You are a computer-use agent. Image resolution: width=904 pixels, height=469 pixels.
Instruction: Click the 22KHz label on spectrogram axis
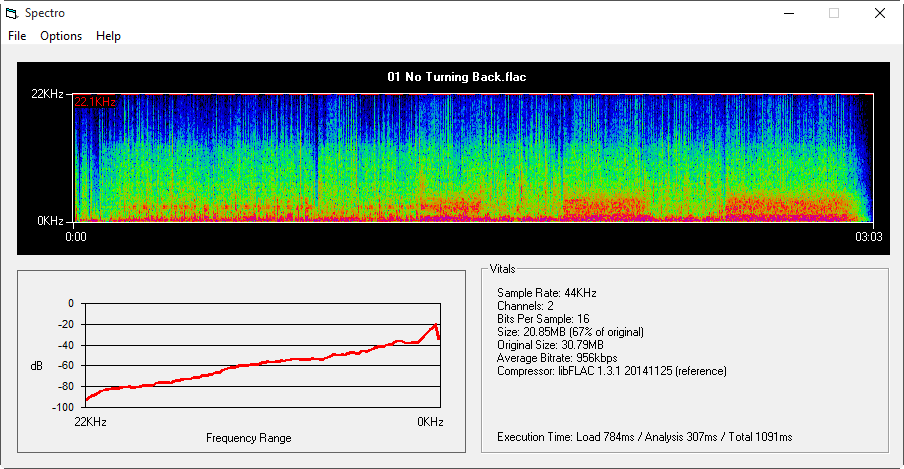click(x=47, y=94)
